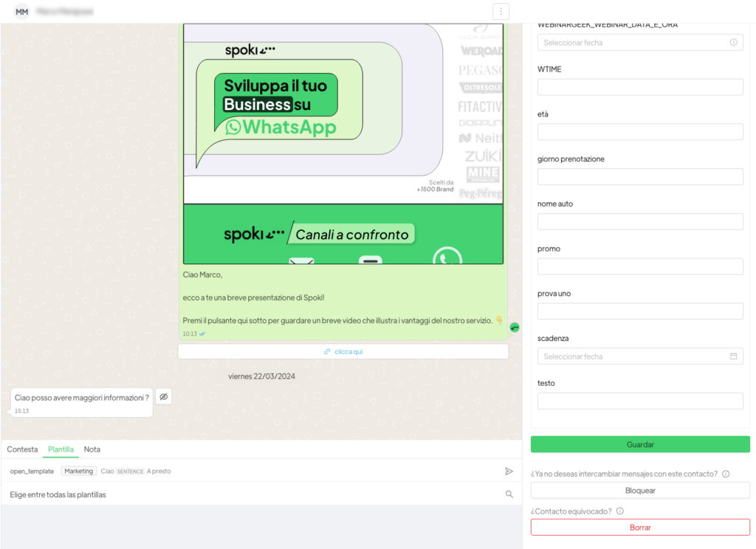
Task: Switch to the Nota tab
Action: [92, 449]
